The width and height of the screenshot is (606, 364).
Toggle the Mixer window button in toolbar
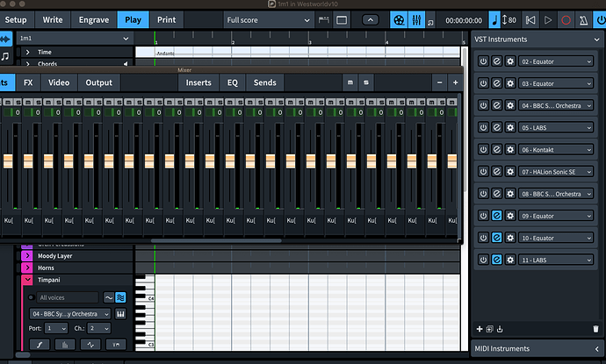417,19
